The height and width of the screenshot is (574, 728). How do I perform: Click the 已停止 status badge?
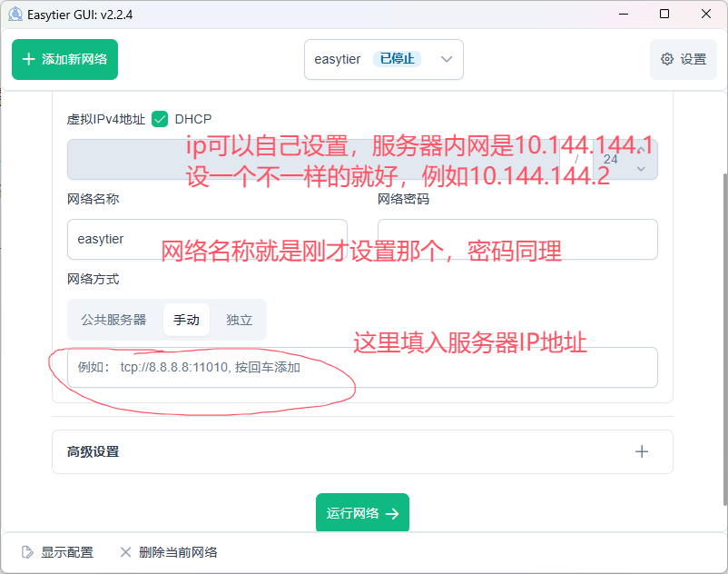[397, 59]
